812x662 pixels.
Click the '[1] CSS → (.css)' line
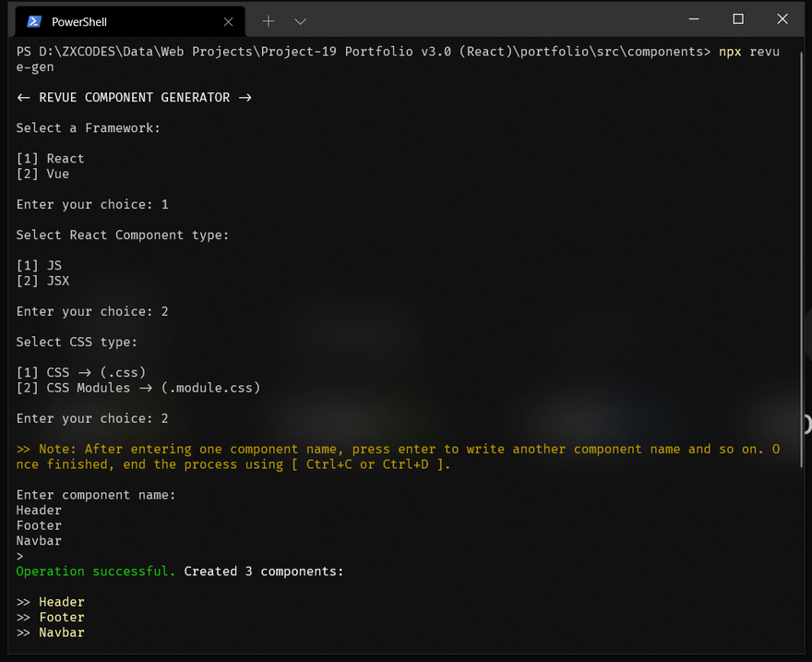coord(81,372)
